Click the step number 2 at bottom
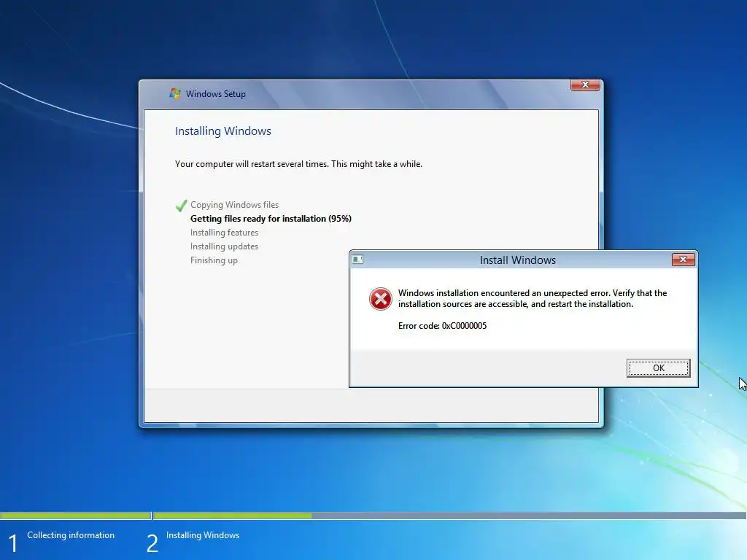The image size is (747, 560). pyautogui.click(x=152, y=544)
